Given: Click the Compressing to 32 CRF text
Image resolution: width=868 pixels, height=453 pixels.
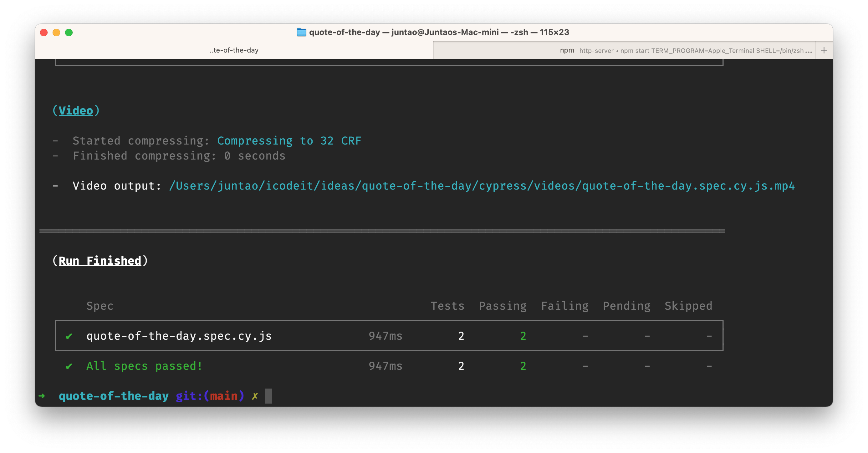Looking at the screenshot, I should tap(289, 141).
